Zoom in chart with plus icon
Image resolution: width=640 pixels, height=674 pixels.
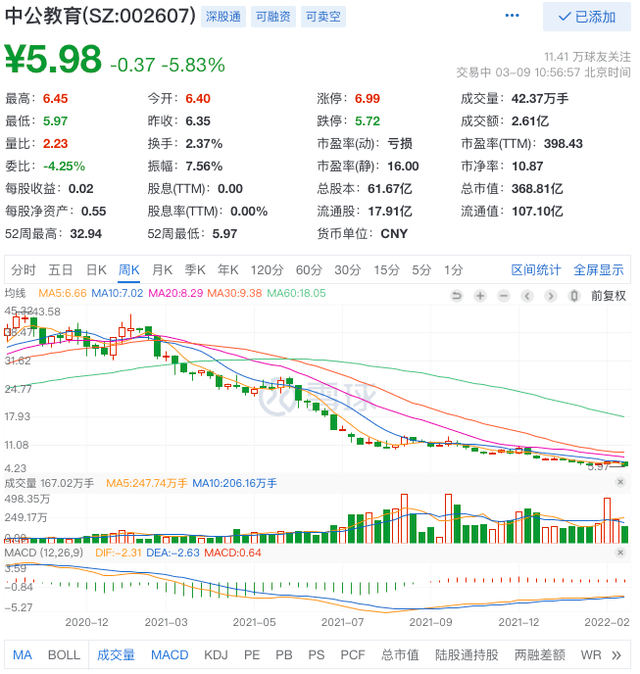click(x=480, y=296)
